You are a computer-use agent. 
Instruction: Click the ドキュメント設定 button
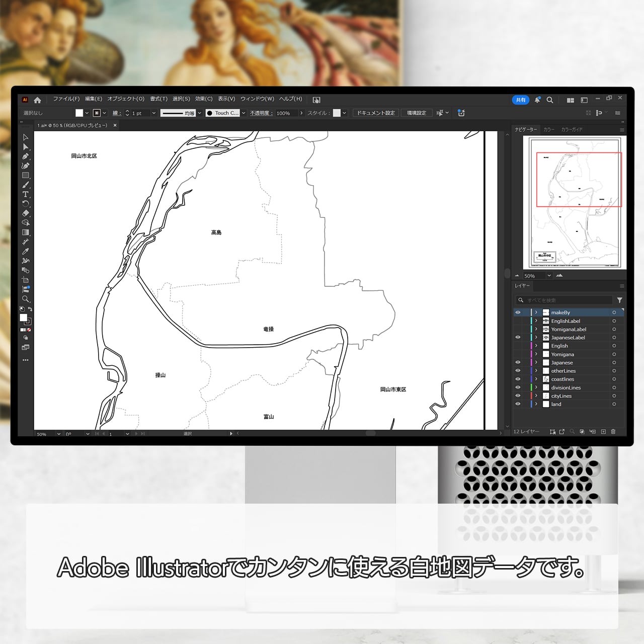pyautogui.click(x=376, y=113)
